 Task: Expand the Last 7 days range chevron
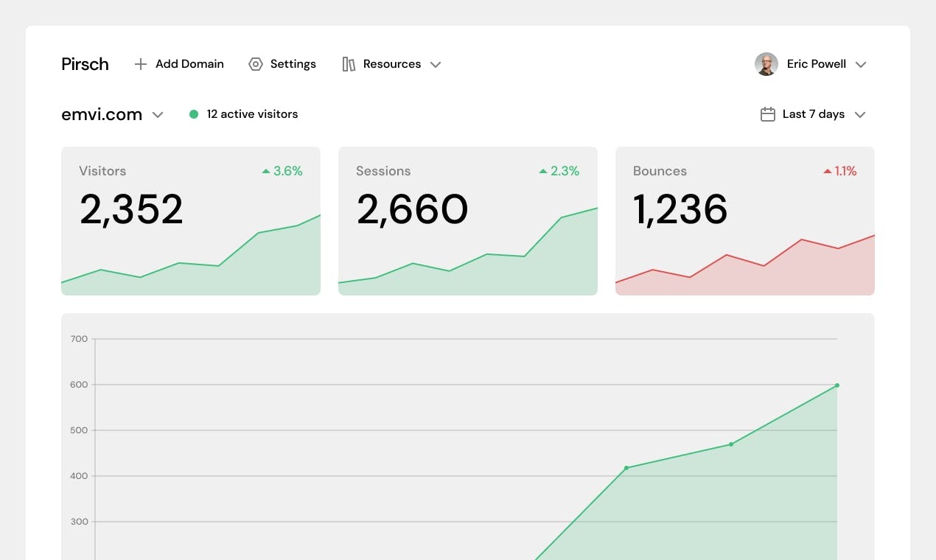(859, 115)
